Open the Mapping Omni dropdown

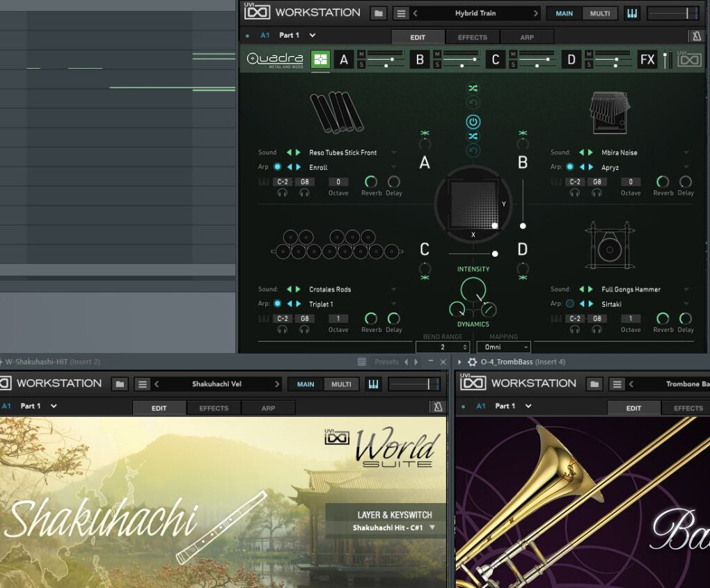coord(503,347)
